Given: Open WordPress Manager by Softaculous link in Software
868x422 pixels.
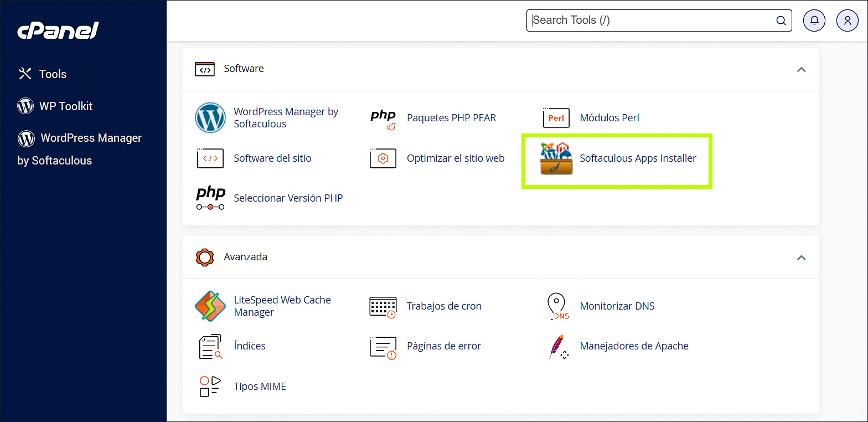Looking at the screenshot, I should coord(286,118).
